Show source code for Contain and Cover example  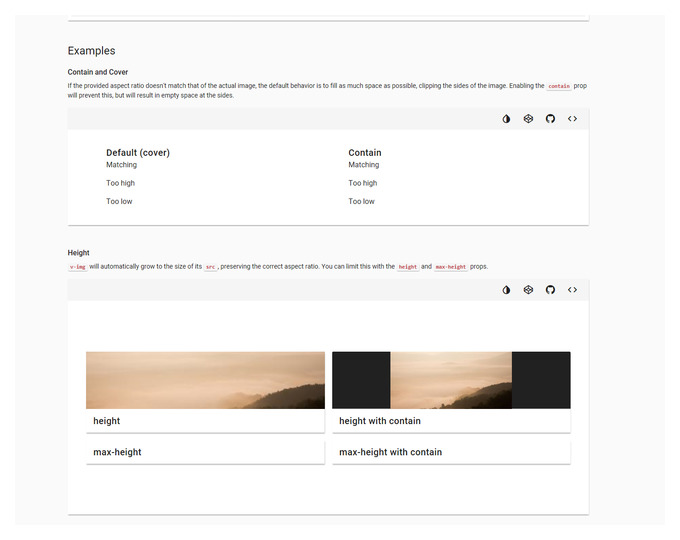click(x=572, y=119)
